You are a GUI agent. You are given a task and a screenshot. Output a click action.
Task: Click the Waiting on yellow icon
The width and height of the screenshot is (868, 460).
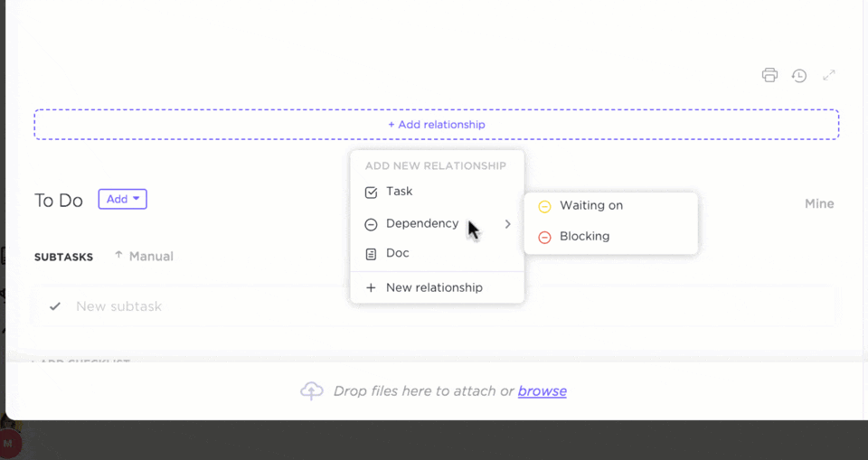[x=544, y=206]
